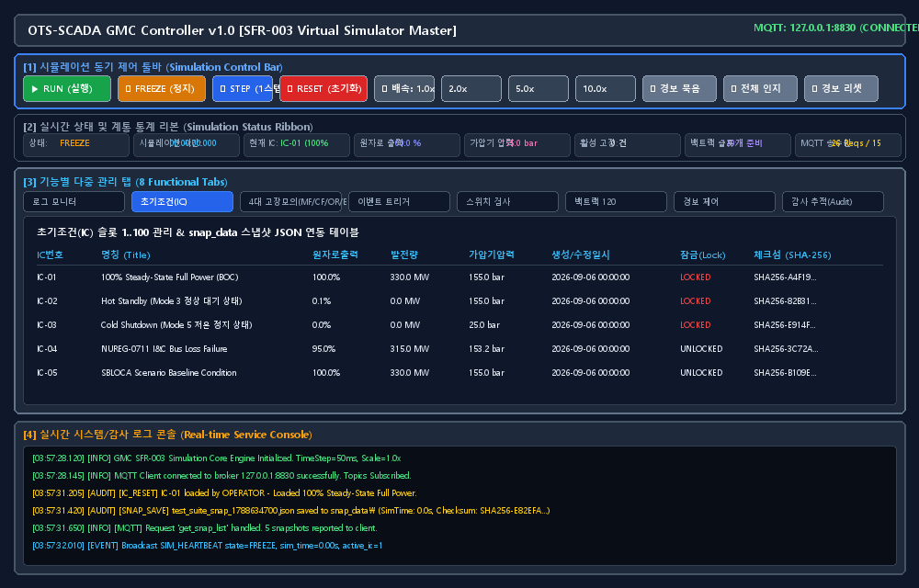Select IC-04 row number cell
919x588 pixels.
(47, 349)
